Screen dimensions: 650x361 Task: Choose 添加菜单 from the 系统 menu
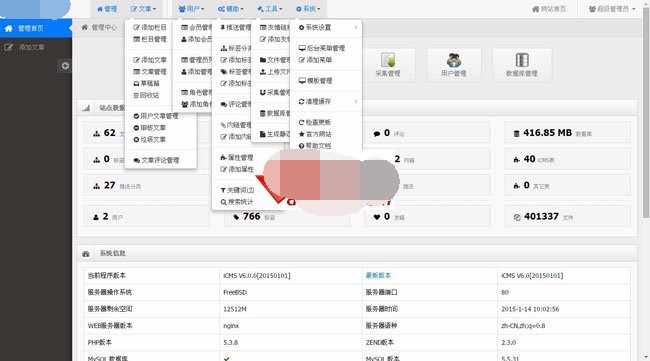315,60
